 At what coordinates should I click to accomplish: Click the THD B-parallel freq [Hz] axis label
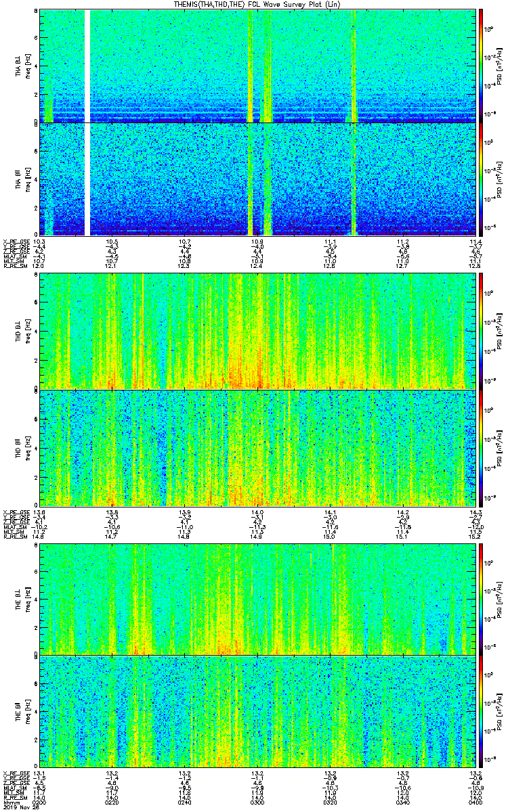[28, 448]
